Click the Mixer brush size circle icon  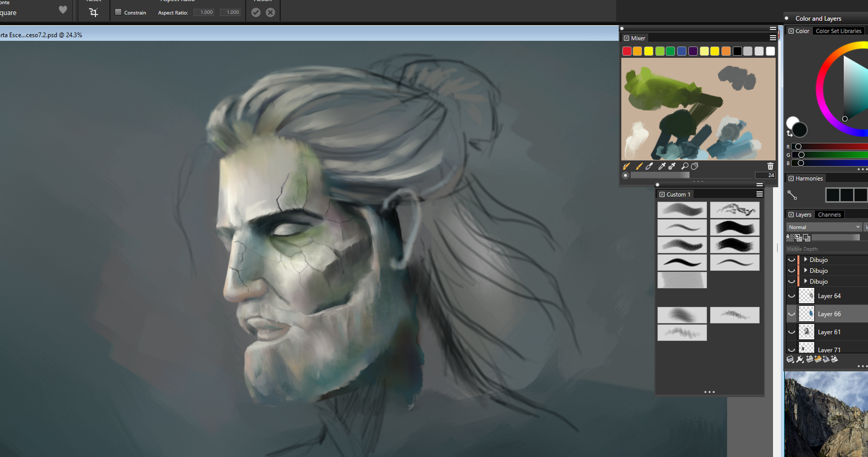tap(626, 176)
